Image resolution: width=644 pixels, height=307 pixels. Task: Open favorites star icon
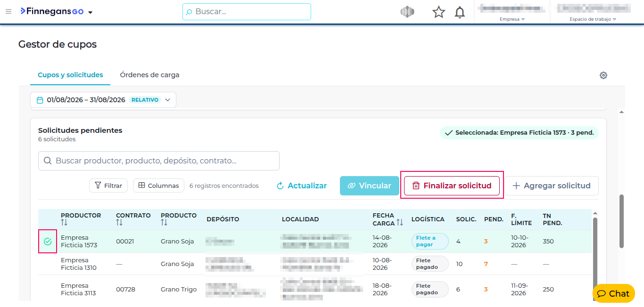pyautogui.click(x=439, y=12)
